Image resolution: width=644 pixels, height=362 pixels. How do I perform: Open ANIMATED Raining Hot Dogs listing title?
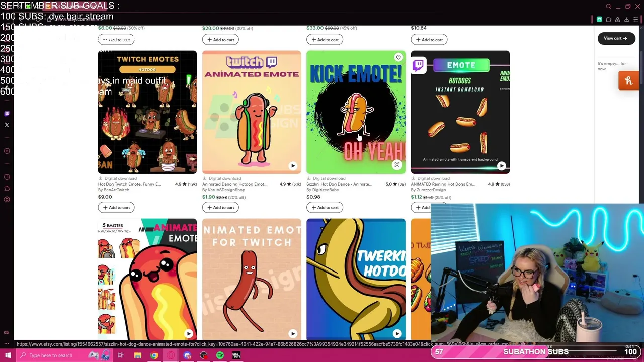[x=443, y=184]
